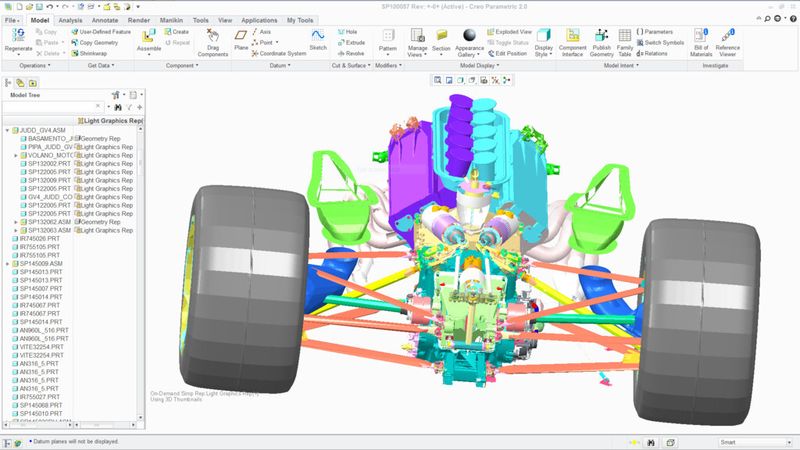Click the status bar find binoculars icon
The height and width of the screenshot is (450, 800).
click(x=651, y=442)
